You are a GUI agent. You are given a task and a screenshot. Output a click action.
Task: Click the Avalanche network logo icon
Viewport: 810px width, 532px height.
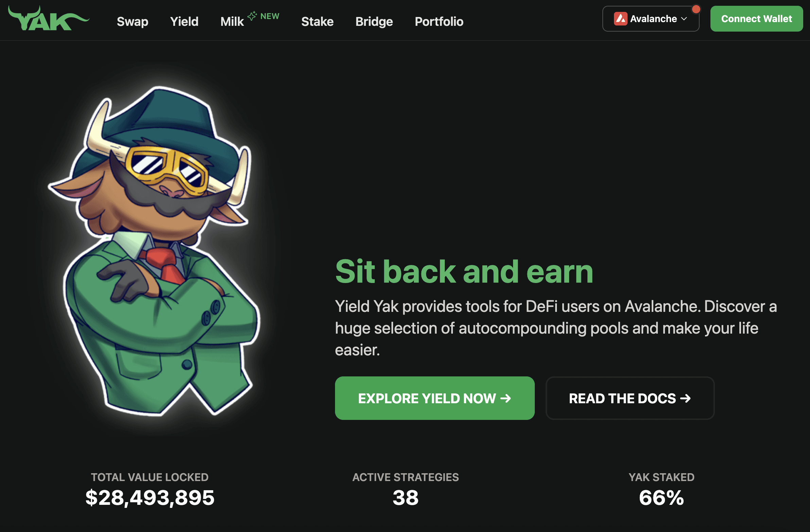click(620, 19)
